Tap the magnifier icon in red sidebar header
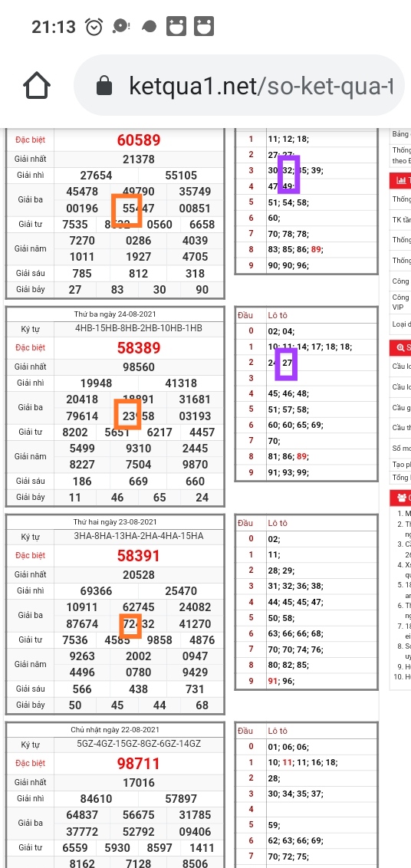Viewport: 411px width, 868px height. [x=400, y=347]
